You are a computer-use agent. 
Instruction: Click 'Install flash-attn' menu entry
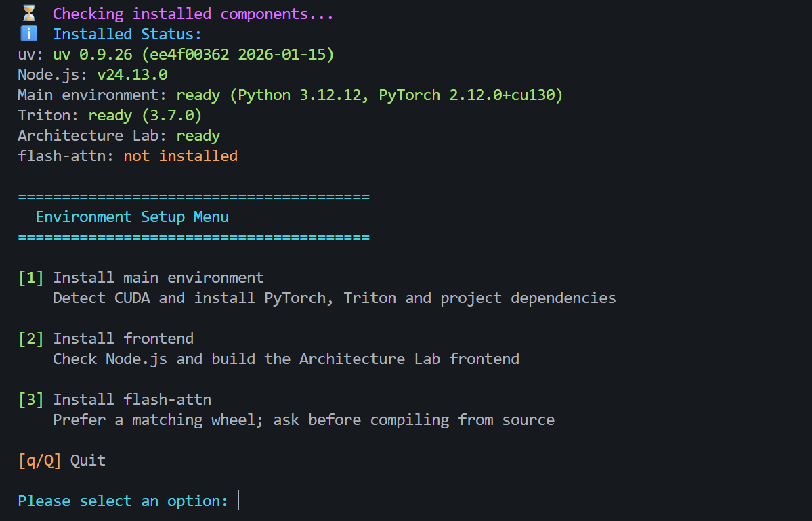132,399
